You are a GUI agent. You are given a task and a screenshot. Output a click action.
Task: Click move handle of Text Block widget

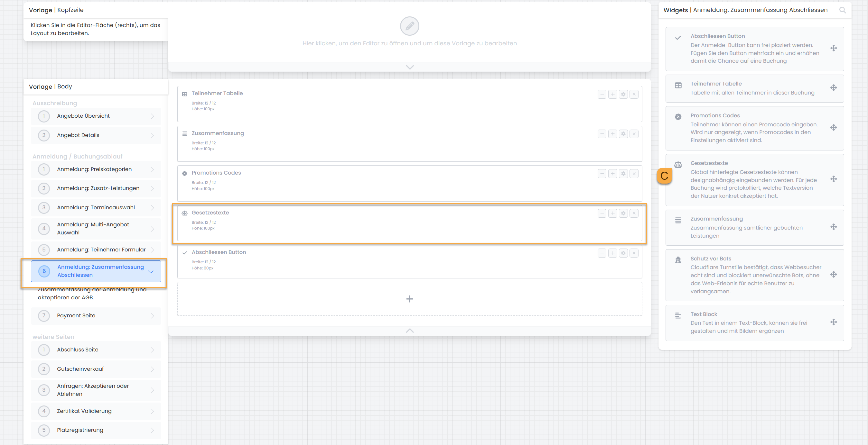pos(833,322)
